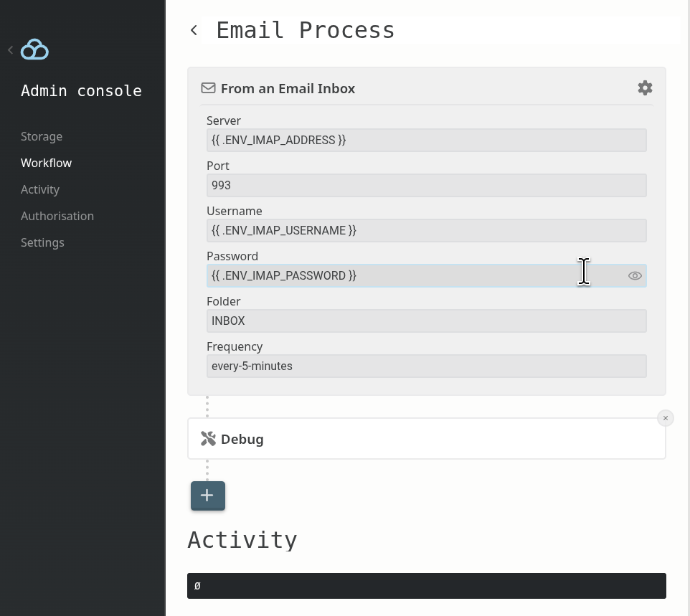Click the Frequency every-5-minutes field
The height and width of the screenshot is (616, 690).
point(426,366)
